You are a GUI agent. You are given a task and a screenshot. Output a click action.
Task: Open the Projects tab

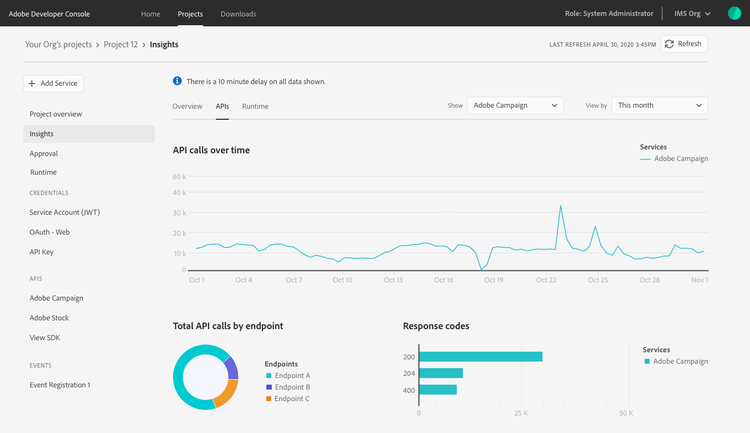pos(190,14)
